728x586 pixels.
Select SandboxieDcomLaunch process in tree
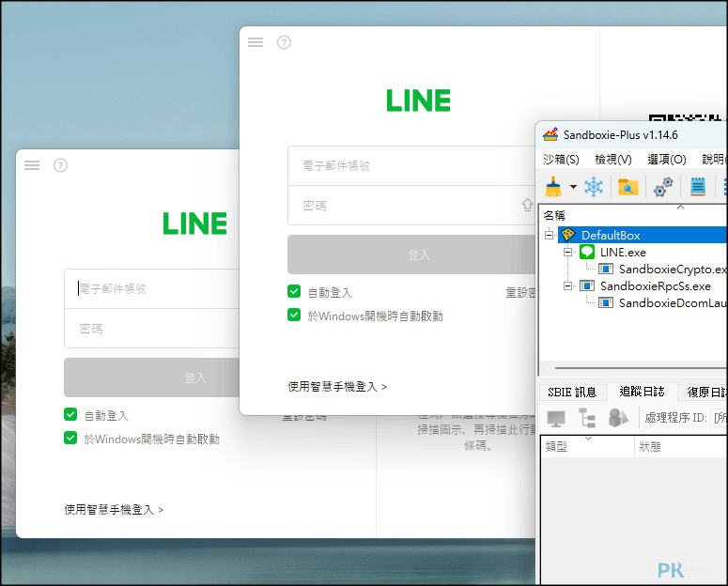coord(672,303)
